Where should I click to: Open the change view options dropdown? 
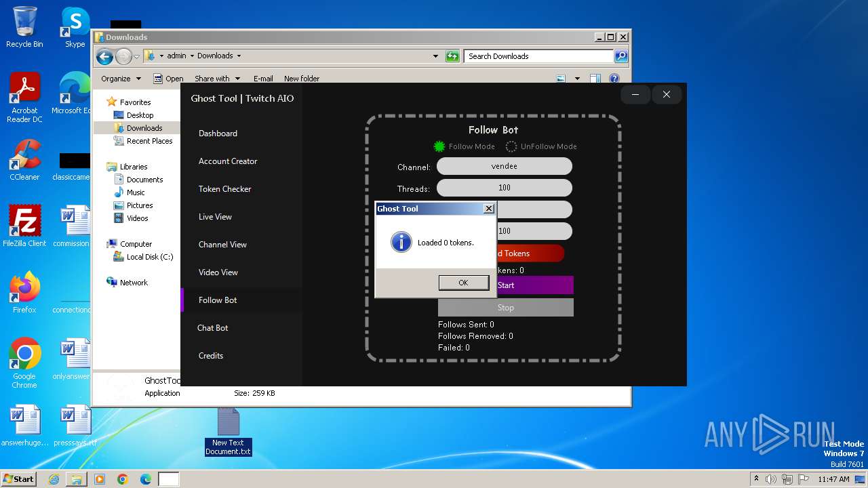tap(577, 79)
